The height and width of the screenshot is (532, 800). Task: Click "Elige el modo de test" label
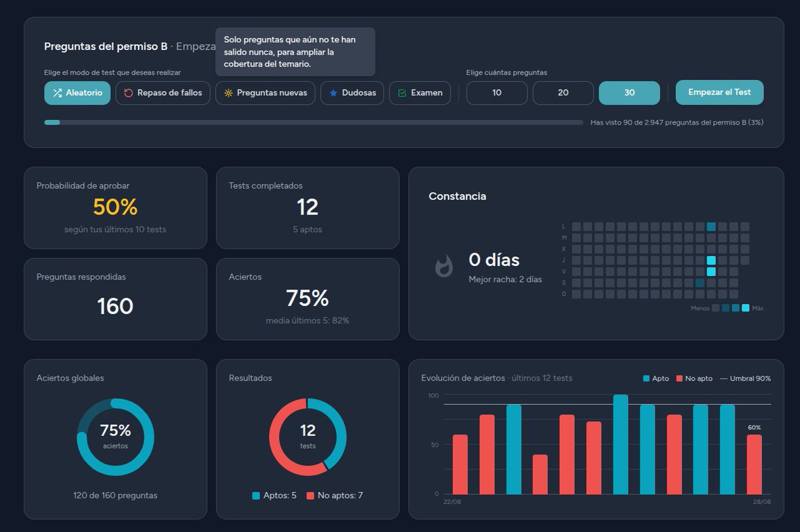[x=113, y=72]
